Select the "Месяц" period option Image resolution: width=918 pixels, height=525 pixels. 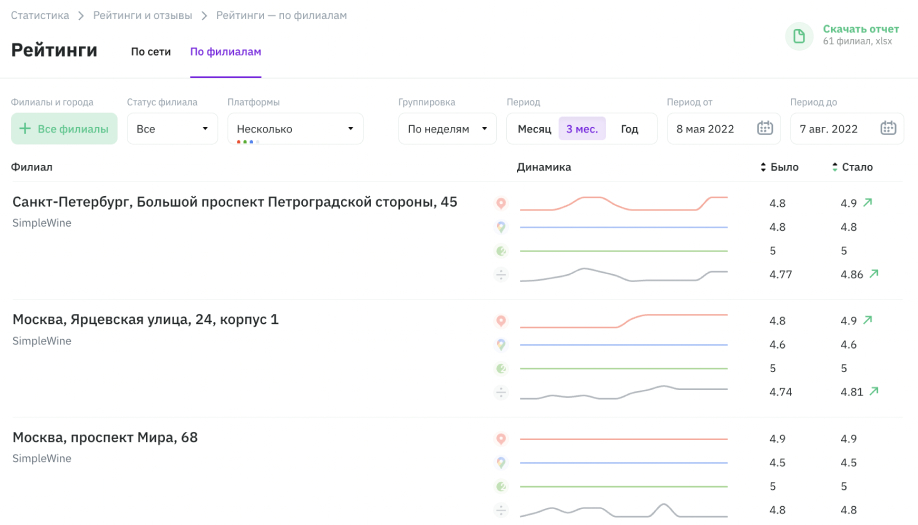click(x=534, y=129)
